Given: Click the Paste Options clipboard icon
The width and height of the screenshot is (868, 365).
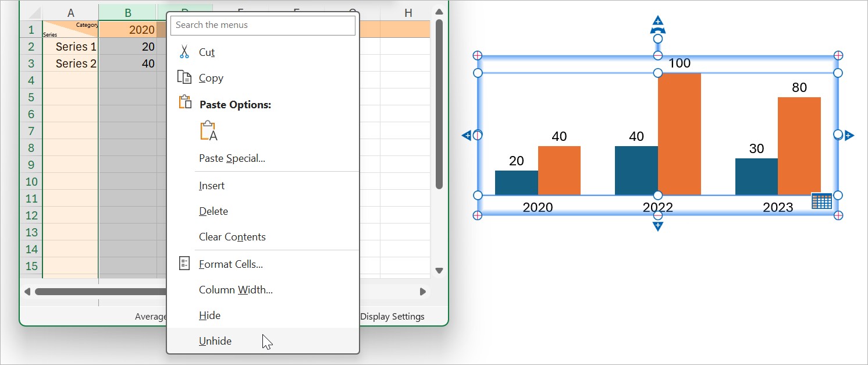Looking at the screenshot, I should coord(185,102).
